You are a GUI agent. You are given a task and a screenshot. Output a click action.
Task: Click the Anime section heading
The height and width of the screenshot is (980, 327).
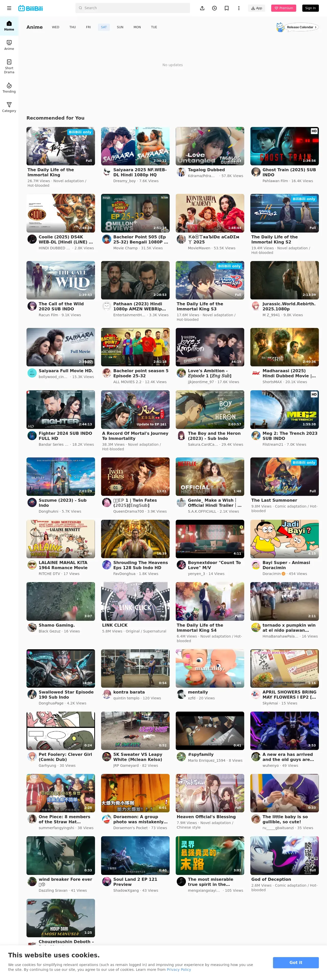point(34,27)
